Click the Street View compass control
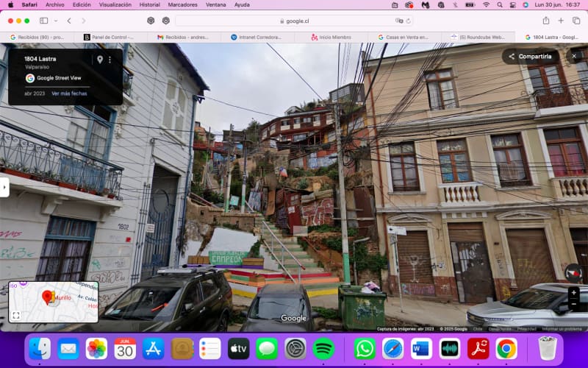Viewport: 588px width, 368px height. tap(573, 273)
